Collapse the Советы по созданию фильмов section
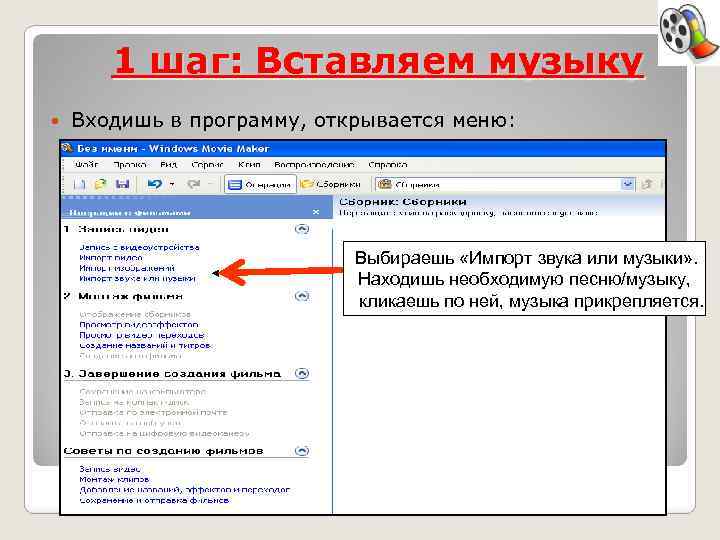This screenshot has height=540, width=720. (x=302, y=451)
